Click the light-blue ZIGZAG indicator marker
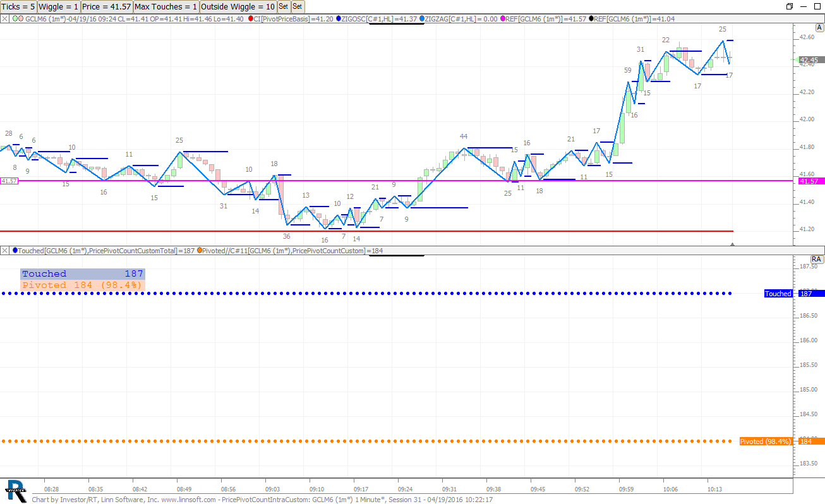The image size is (825, 504). [422, 19]
